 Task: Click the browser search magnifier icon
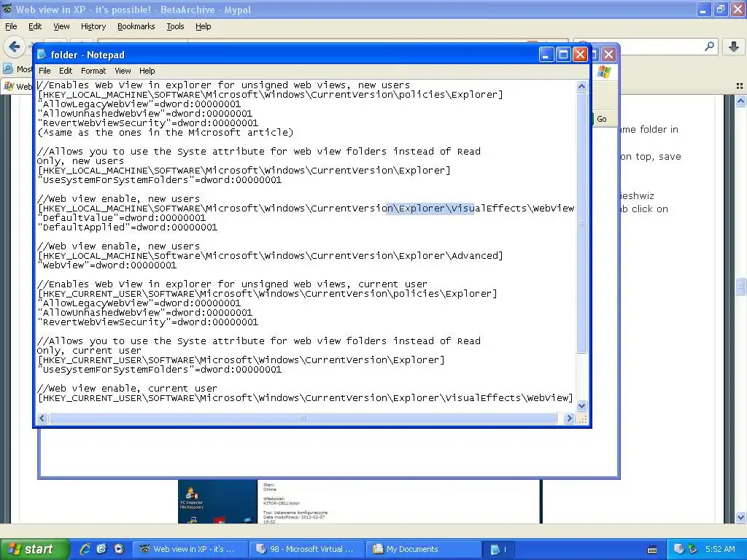709,46
